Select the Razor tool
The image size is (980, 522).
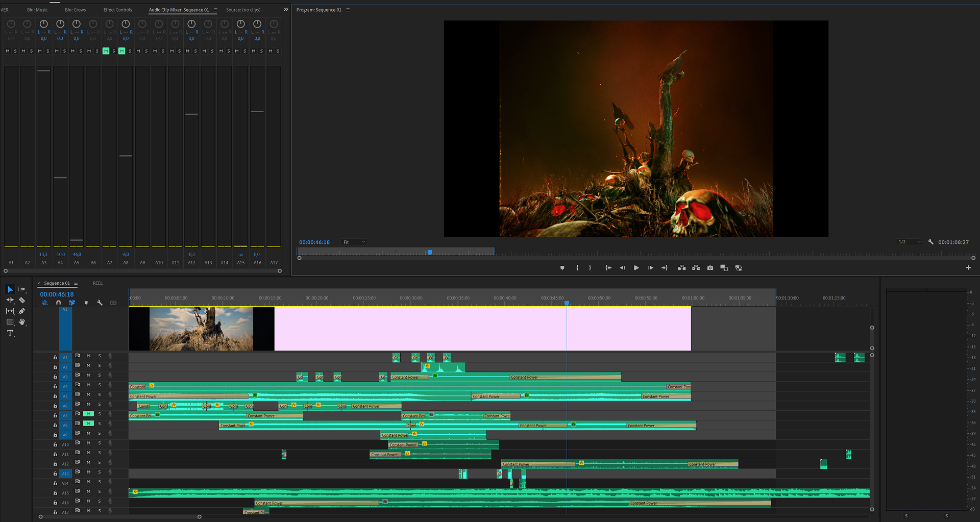click(22, 300)
